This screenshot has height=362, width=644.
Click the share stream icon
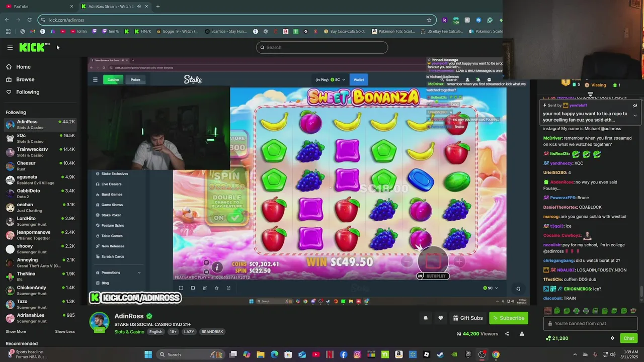(x=507, y=334)
